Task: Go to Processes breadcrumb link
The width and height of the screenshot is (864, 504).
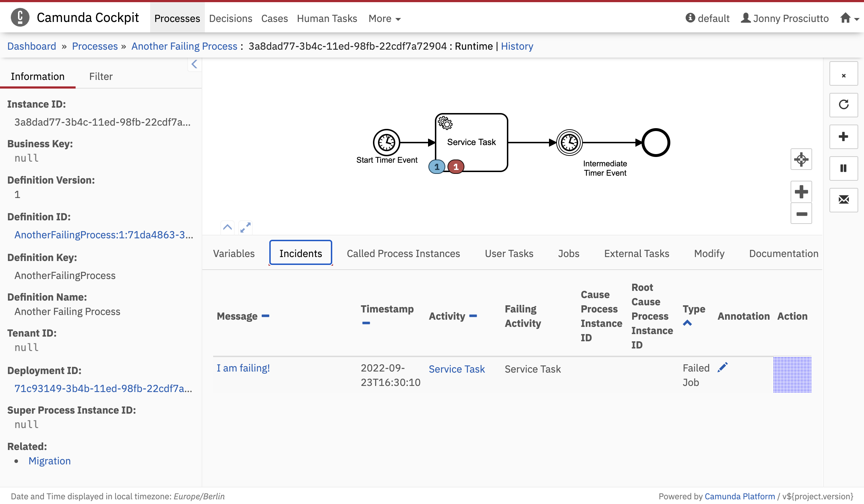Action: 95,46
